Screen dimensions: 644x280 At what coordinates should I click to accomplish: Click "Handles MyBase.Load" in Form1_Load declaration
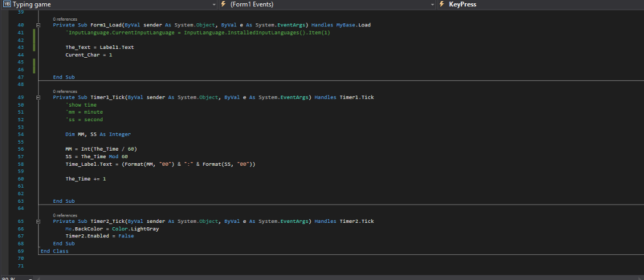pyautogui.click(x=344, y=25)
